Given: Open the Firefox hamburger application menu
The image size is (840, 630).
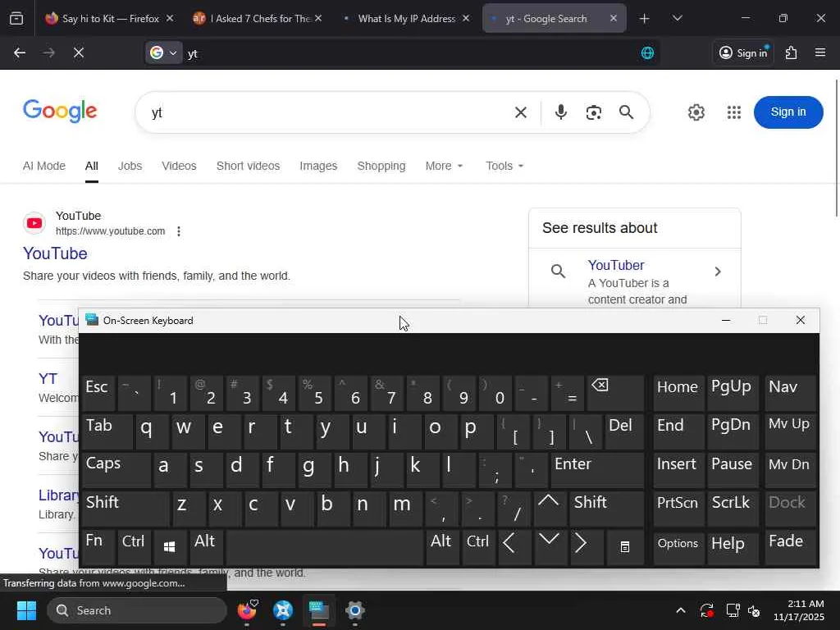Looking at the screenshot, I should pyautogui.click(x=820, y=52).
